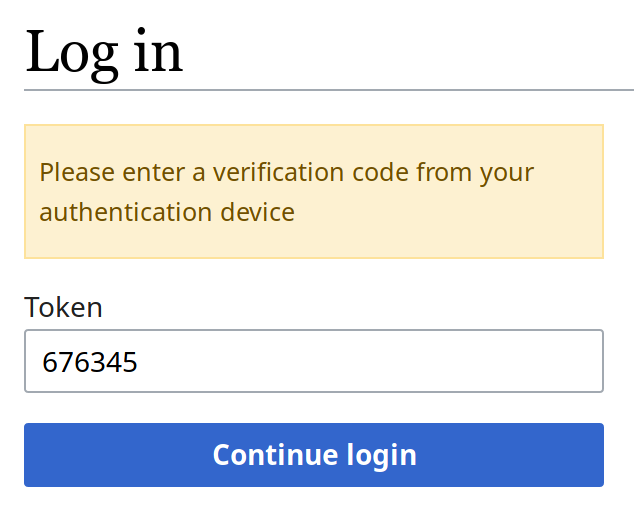
Task: Click the yellow verification code notice box
Action: click(x=314, y=191)
